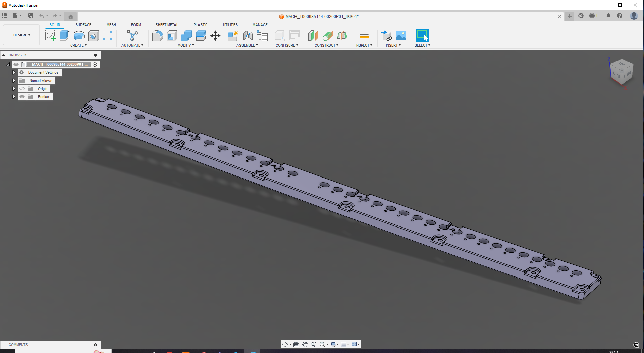Click the FRONT face on the ViewCube
The height and width of the screenshot is (353, 644).
click(x=616, y=73)
